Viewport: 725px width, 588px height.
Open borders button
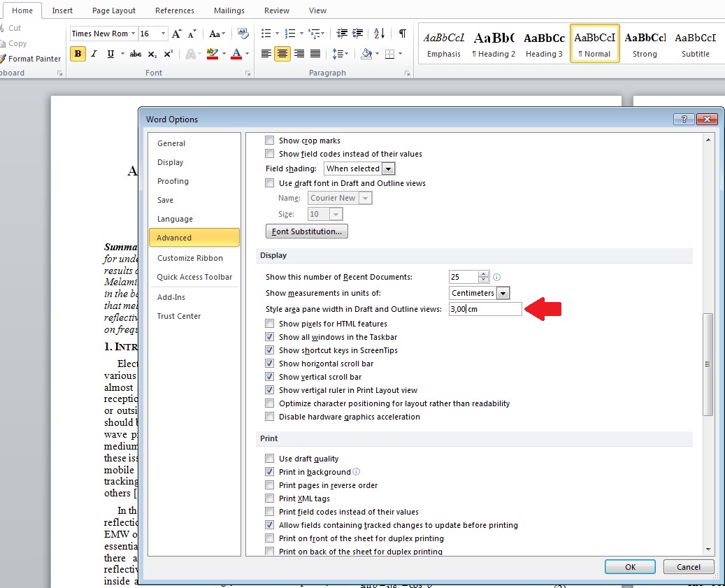click(x=390, y=54)
